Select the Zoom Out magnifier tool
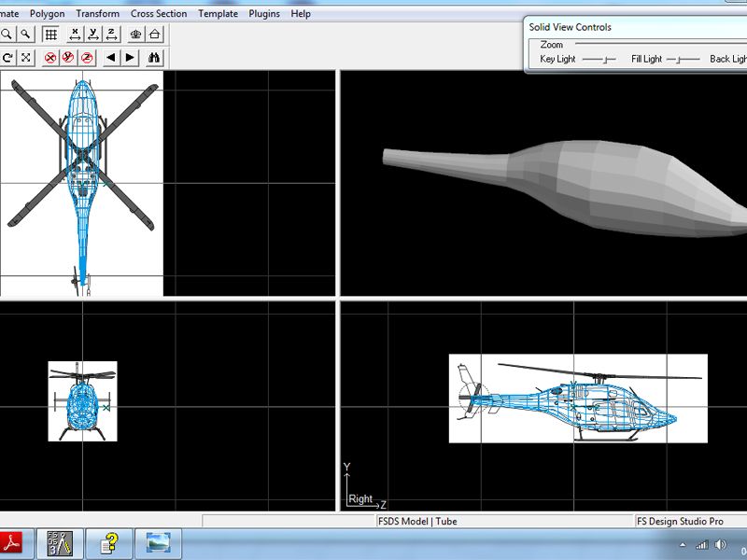 (x=25, y=35)
